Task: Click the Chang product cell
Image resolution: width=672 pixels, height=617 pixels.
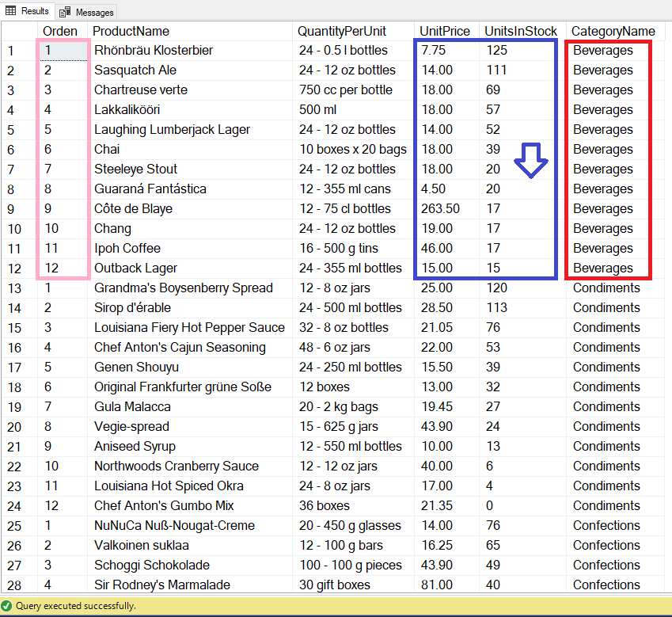Action: 190,229
